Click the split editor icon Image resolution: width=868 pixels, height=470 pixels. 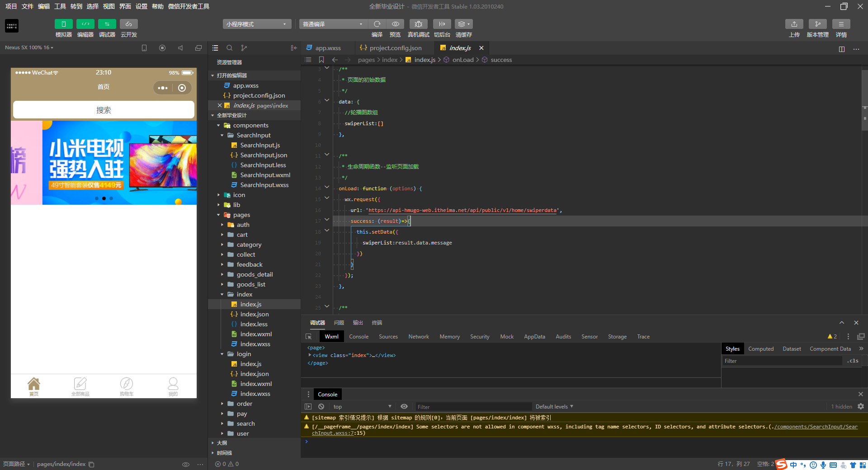pyautogui.click(x=841, y=49)
